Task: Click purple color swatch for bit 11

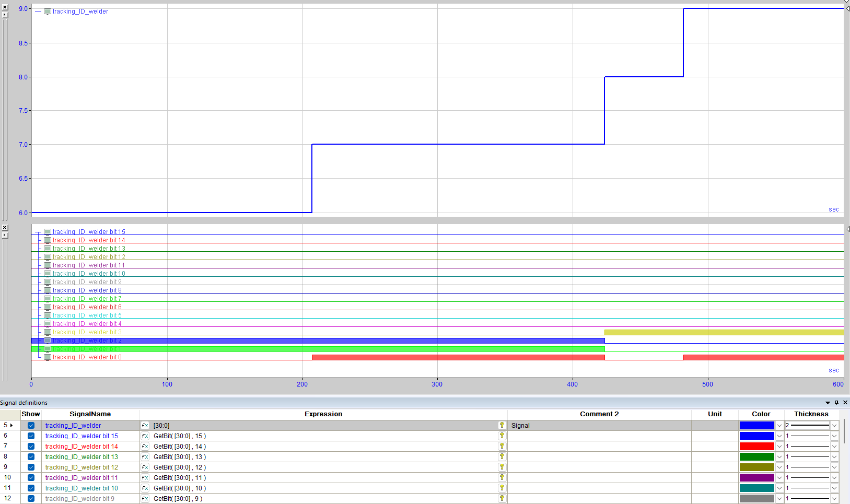Action: point(756,478)
